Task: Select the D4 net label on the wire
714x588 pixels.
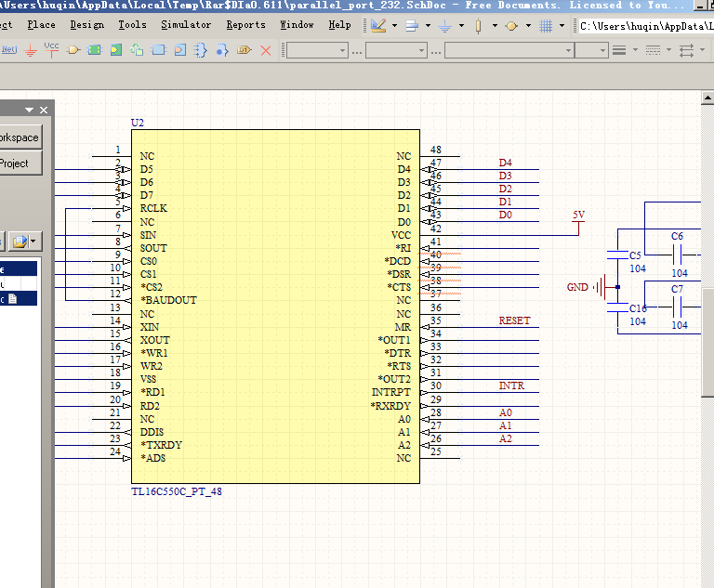Action: [x=506, y=163]
